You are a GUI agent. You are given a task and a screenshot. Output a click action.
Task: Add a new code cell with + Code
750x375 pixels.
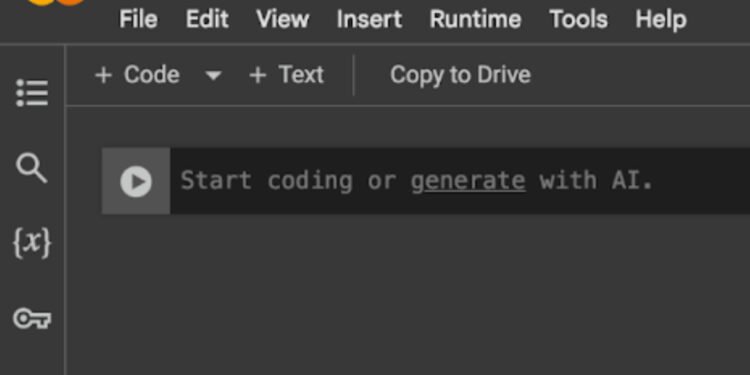[x=137, y=75]
